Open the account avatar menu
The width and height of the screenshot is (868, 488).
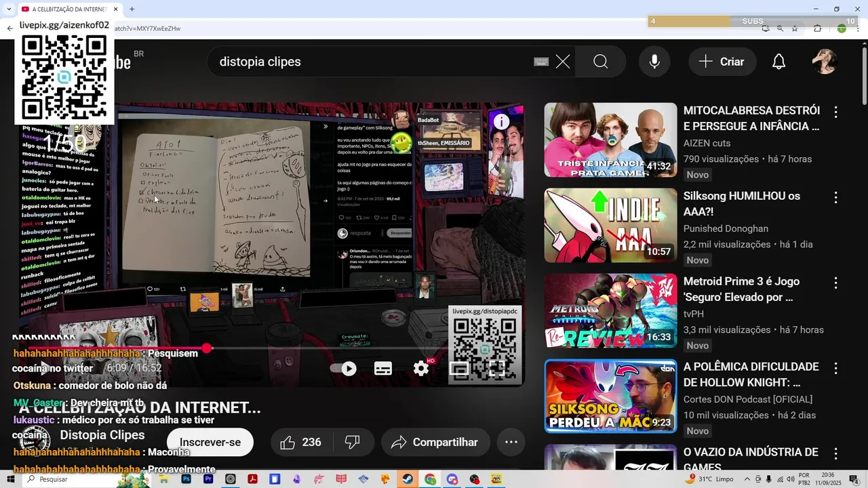pyautogui.click(x=825, y=62)
